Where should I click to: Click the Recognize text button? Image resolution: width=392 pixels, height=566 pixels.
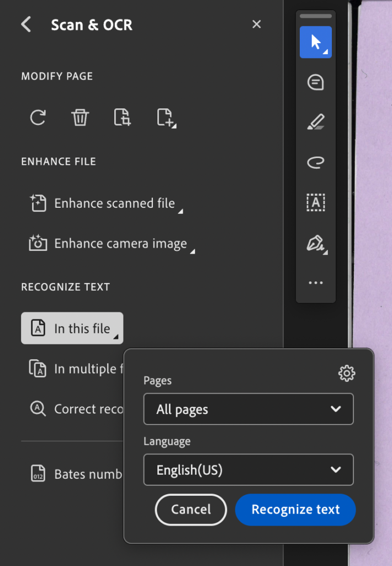pos(295,509)
